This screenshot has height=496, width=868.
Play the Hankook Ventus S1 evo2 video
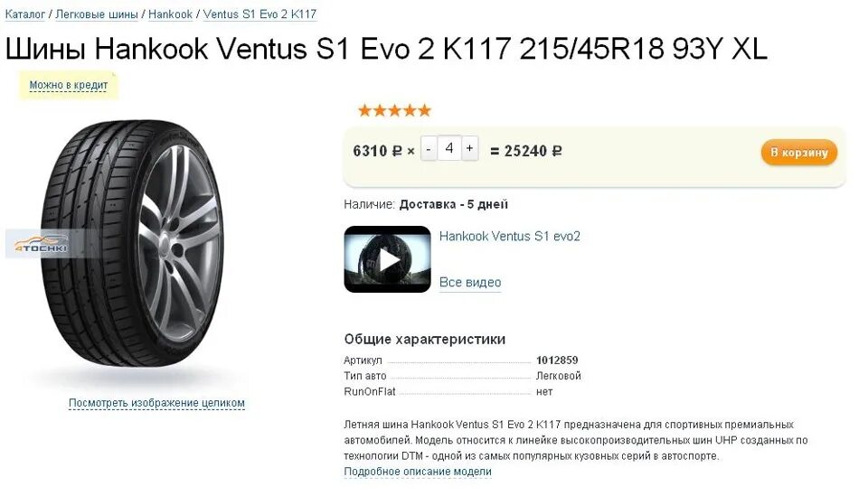pos(387,258)
